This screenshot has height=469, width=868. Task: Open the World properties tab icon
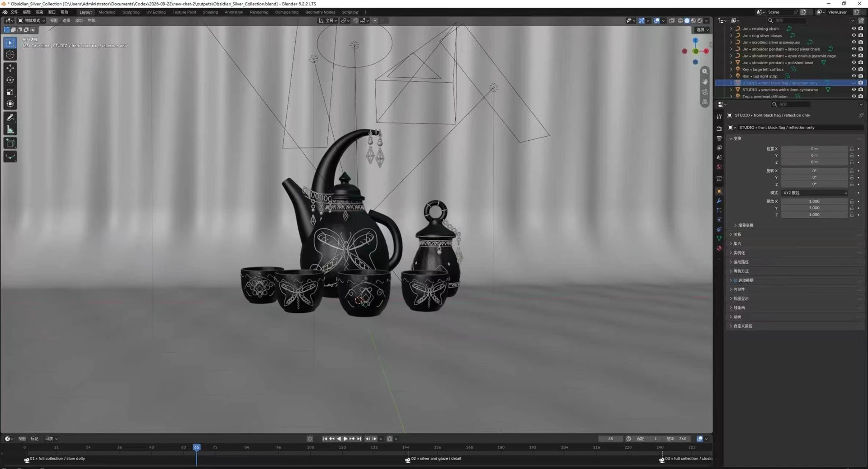pos(719,167)
